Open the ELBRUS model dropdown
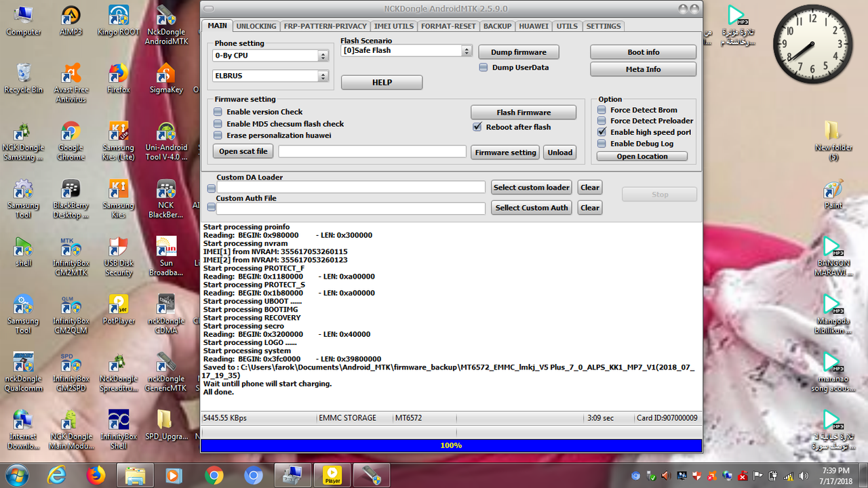This screenshot has height=488, width=868. point(271,77)
